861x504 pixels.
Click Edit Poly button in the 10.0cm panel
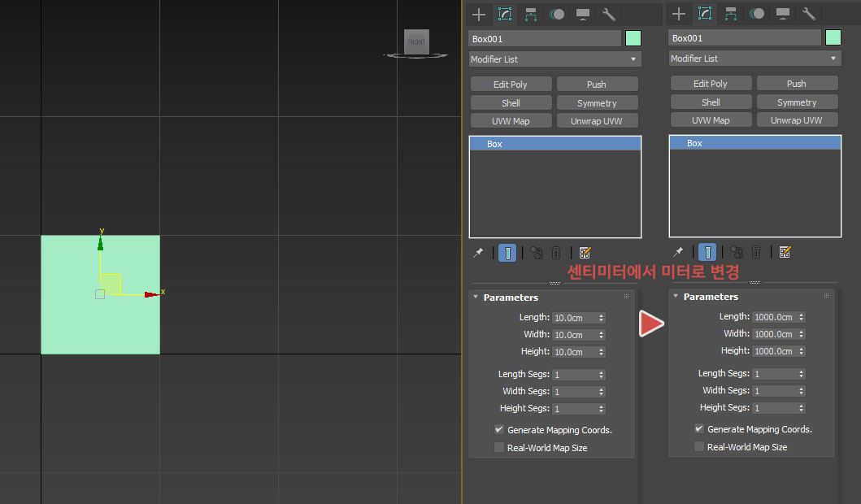511,84
